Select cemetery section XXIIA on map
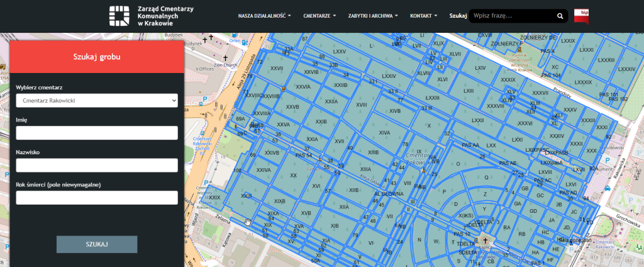The image size is (644, 267). pos(331,101)
